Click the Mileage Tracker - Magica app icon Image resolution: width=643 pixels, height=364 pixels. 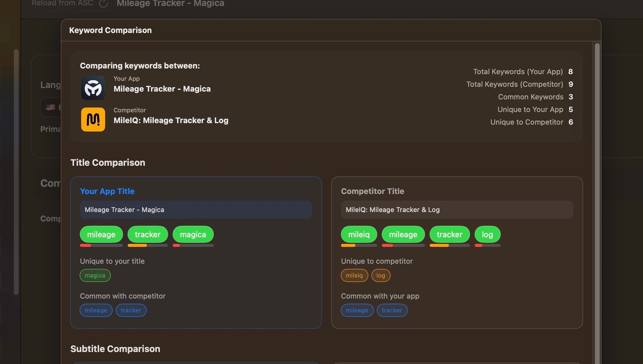click(x=93, y=88)
